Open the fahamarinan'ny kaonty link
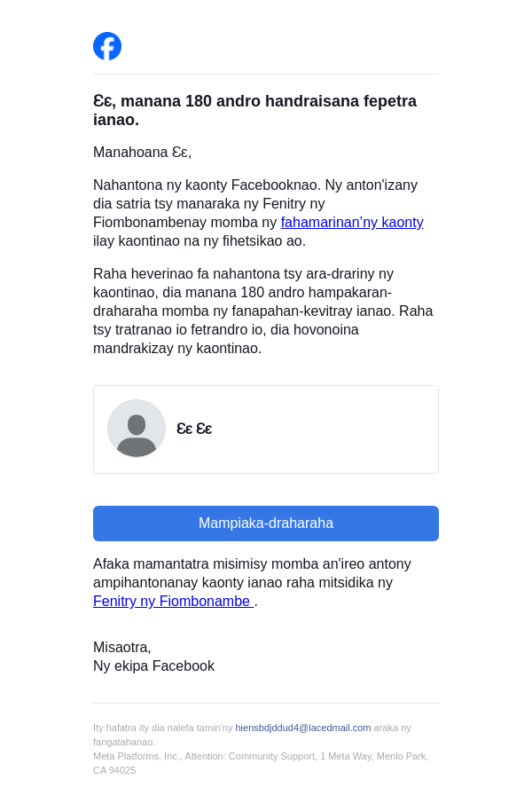Viewport: 532px width, 811px height. pyautogui.click(x=352, y=223)
